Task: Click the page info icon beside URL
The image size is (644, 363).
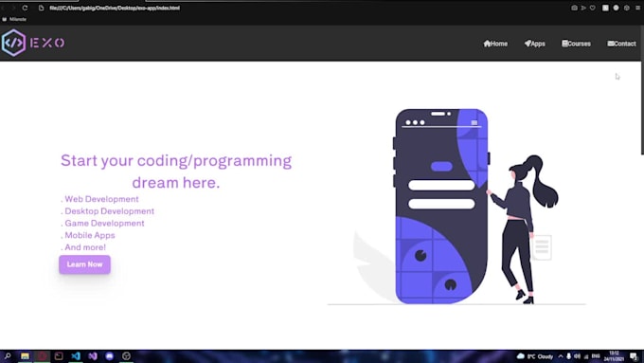Action: click(41, 8)
